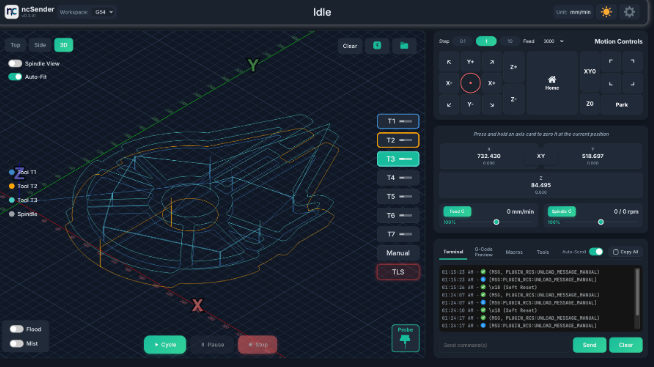Switch units via mm/min selector
This screenshot has width=654, height=367.
pos(580,12)
